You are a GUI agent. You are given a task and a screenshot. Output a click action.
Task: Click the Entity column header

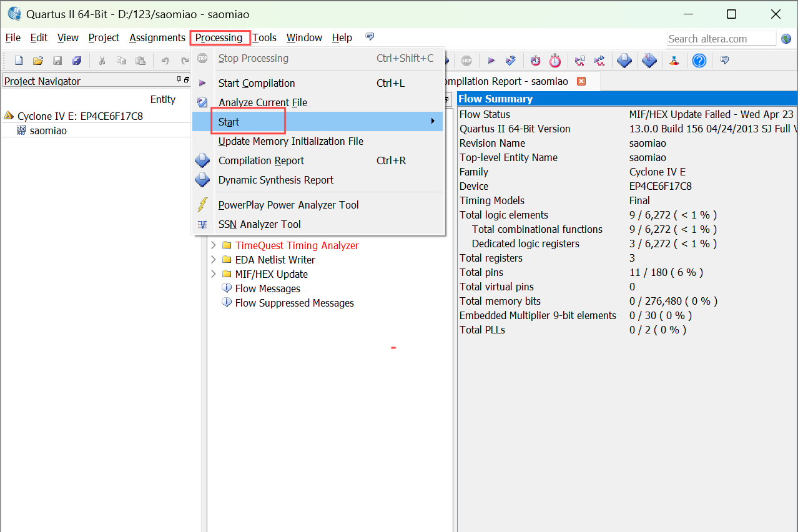tap(163, 99)
